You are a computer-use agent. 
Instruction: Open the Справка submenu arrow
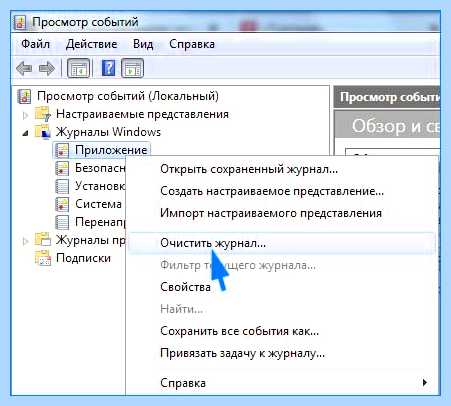[x=424, y=382]
